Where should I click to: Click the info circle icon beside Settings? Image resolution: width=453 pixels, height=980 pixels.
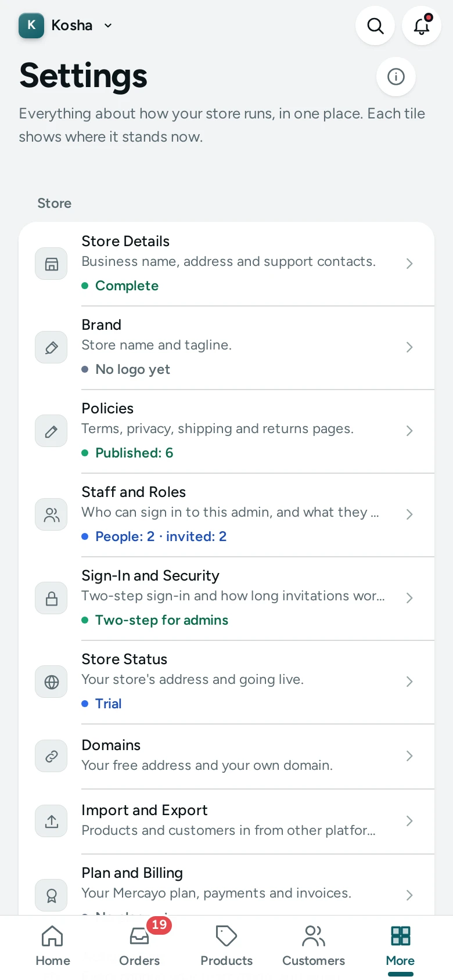click(x=396, y=77)
